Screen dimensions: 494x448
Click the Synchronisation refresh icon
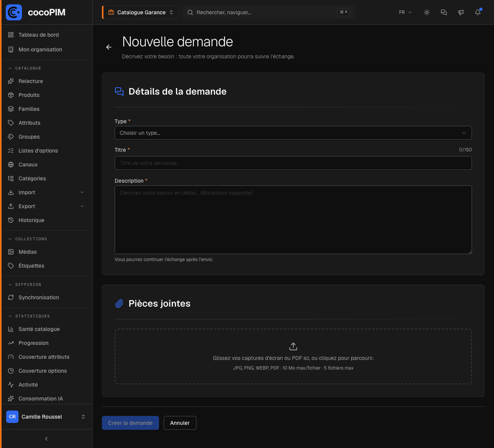[11, 297]
